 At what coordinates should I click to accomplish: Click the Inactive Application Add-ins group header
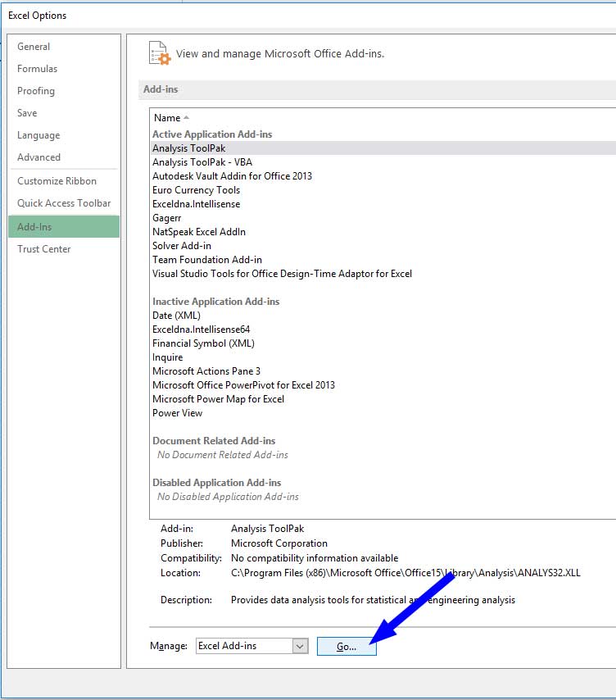[x=216, y=302]
